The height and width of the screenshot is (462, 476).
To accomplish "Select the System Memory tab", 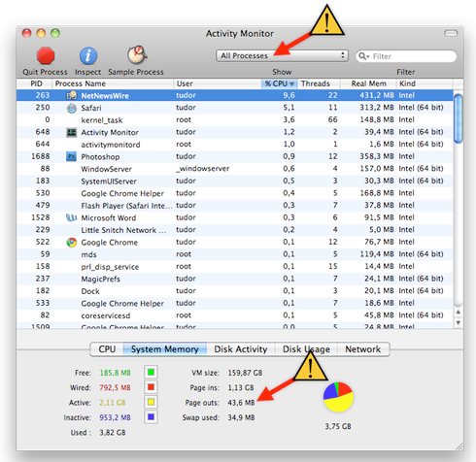I will [x=165, y=349].
